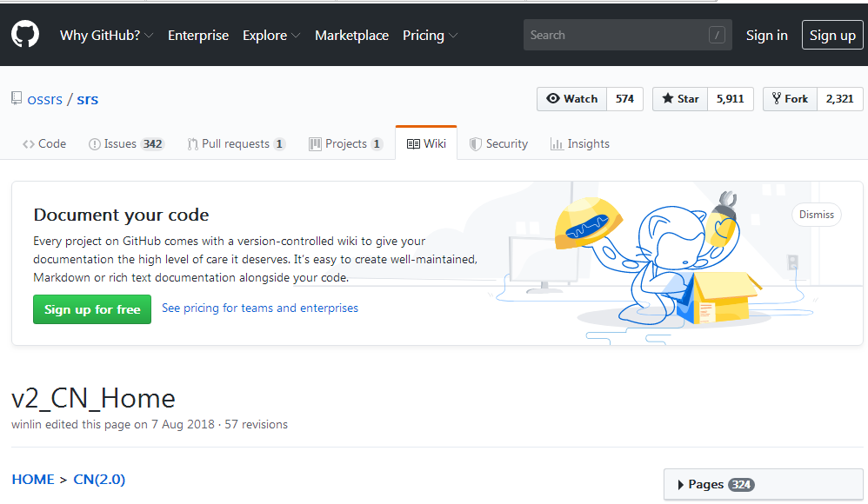
Task: Open the Insights tab
Action: pyautogui.click(x=580, y=144)
